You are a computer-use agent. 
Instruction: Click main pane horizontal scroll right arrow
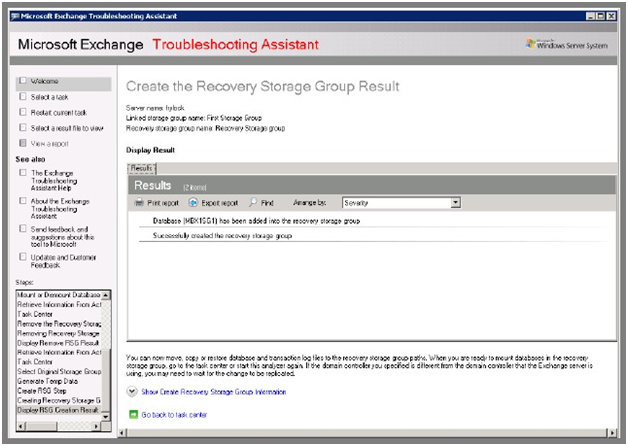(612, 432)
